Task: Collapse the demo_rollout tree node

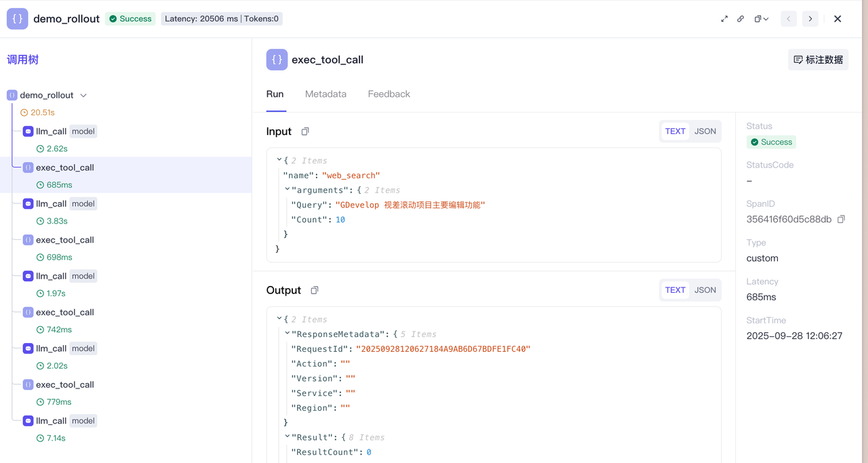Action: click(x=83, y=96)
